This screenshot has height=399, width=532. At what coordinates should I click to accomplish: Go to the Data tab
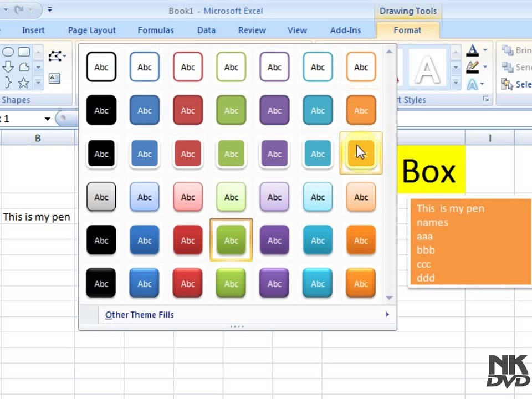pos(206,30)
